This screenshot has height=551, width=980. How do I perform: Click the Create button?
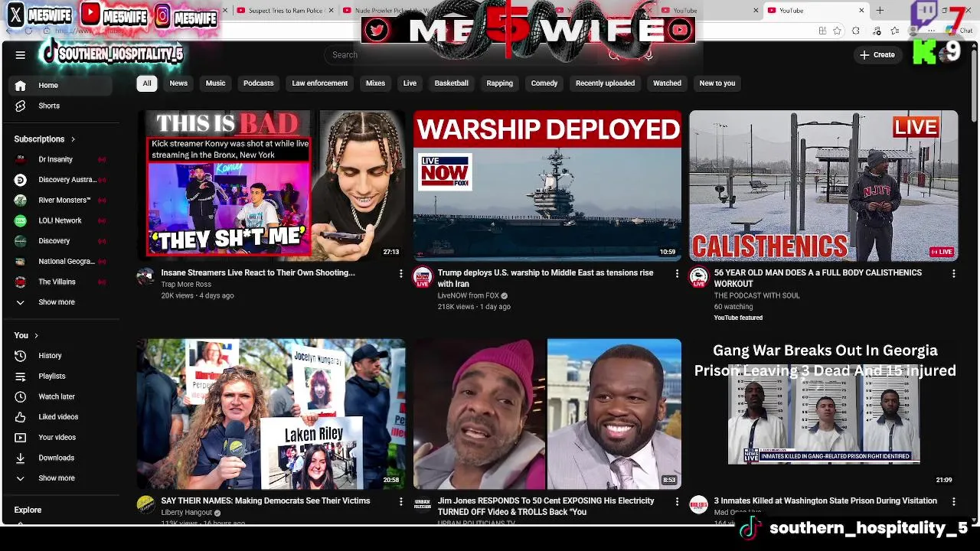coord(877,54)
